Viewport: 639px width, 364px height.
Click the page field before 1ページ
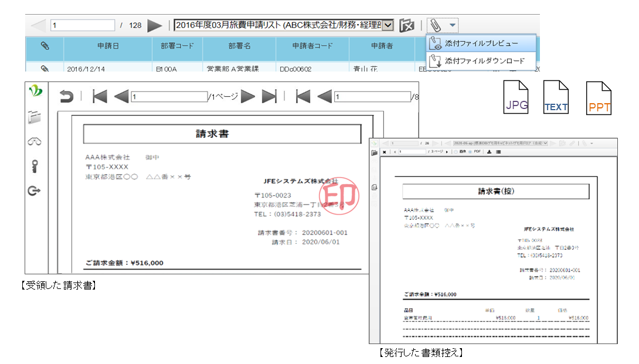pyautogui.click(x=169, y=97)
